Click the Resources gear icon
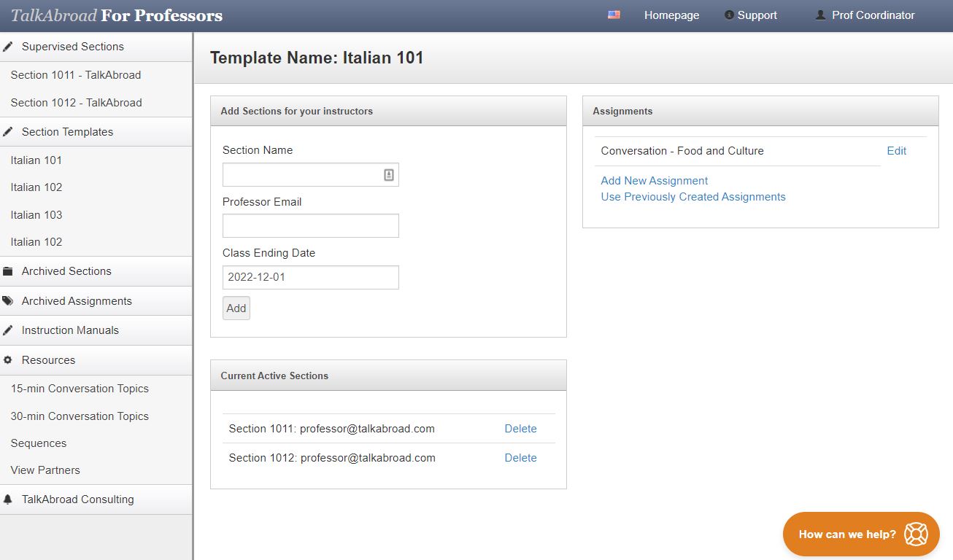 [x=8, y=360]
